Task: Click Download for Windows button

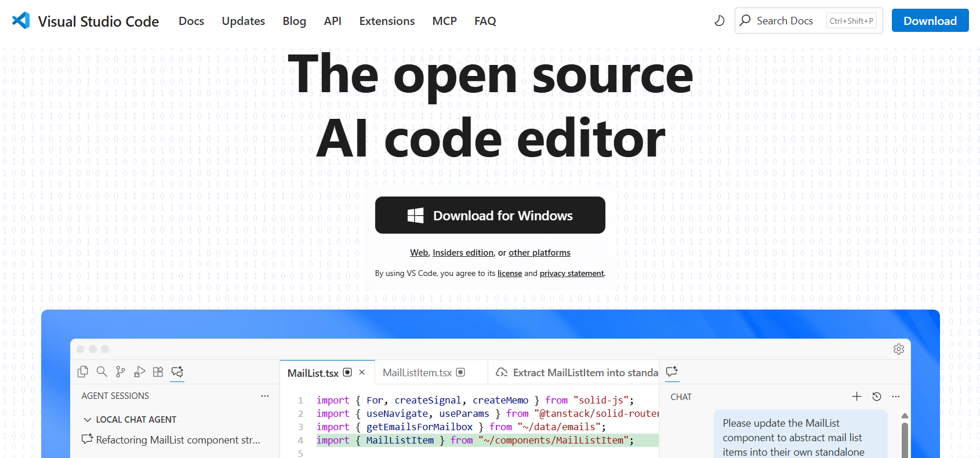Action: (x=490, y=215)
